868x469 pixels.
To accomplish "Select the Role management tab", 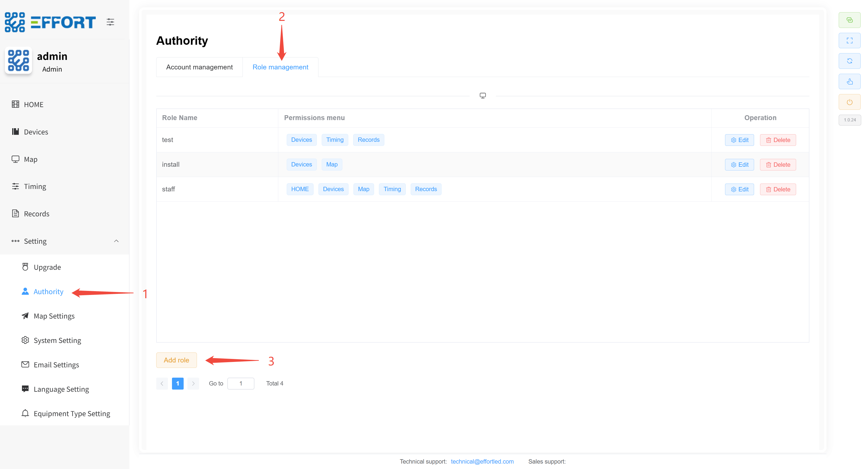I will [x=280, y=67].
